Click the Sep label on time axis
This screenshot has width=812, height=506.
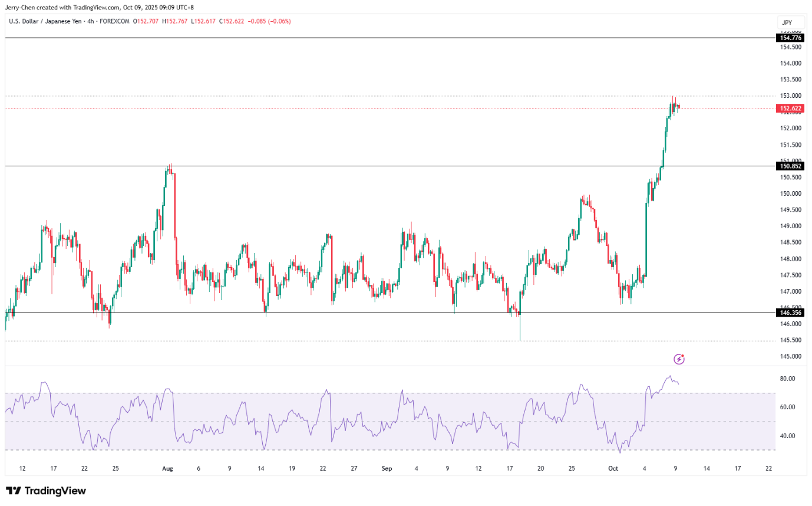coord(387,468)
